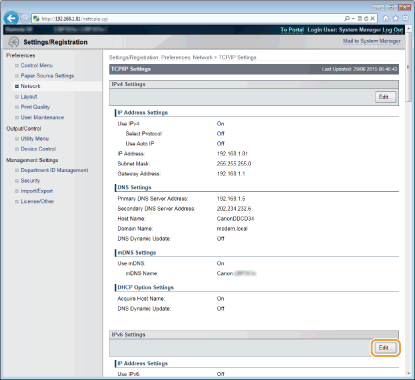Click the refresh icon in address bar
This screenshot has width=415, height=380.
[366, 19]
